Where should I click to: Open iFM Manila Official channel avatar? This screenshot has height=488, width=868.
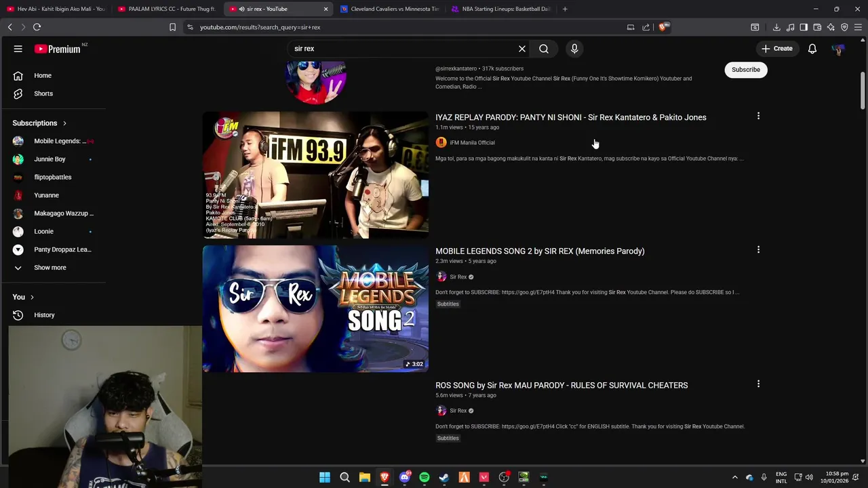441,142
